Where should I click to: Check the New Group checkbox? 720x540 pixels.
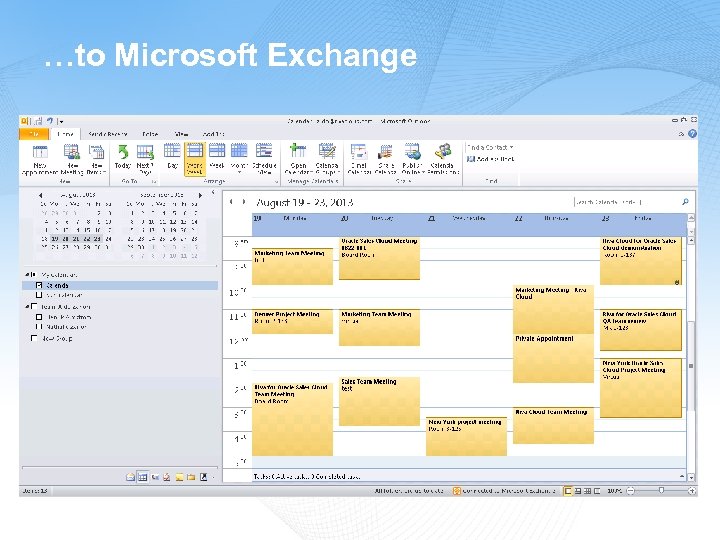point(34,338)
